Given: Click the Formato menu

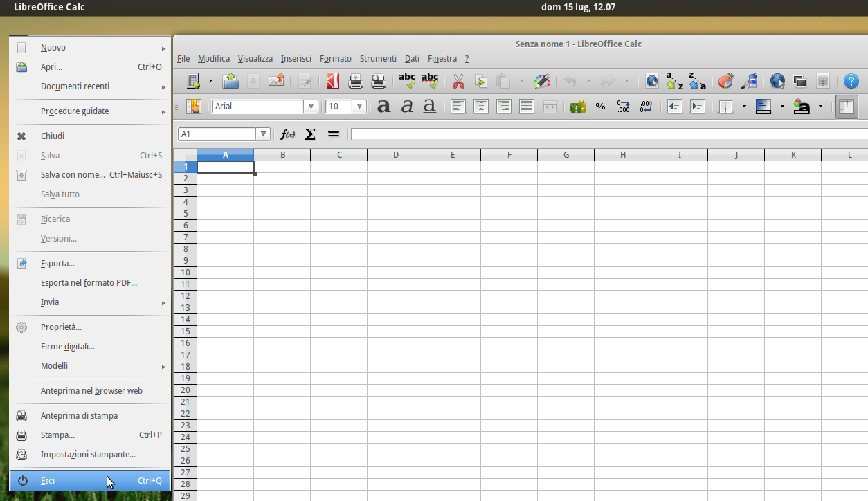Looking at the screenshot, I should tap(336, 59).
